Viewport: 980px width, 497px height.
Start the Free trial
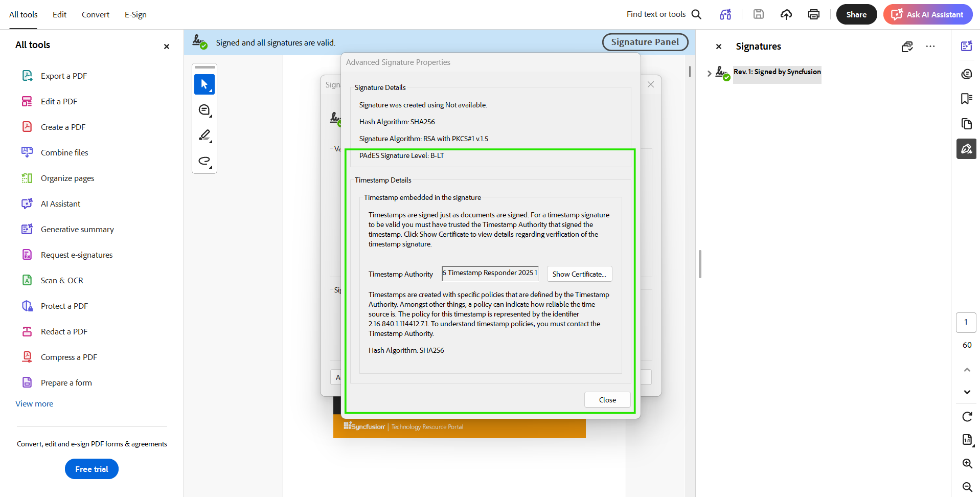pos(92,469)
